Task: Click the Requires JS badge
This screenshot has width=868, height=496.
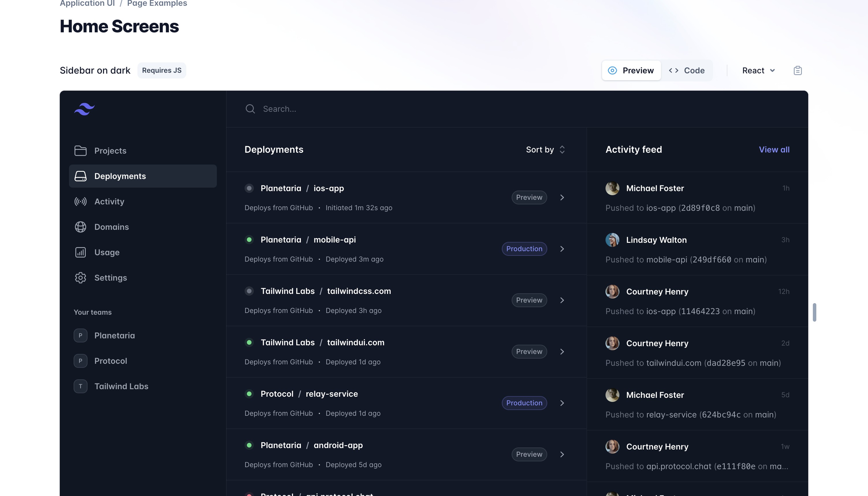Action: pyautogui.click(x=162, y=70)
